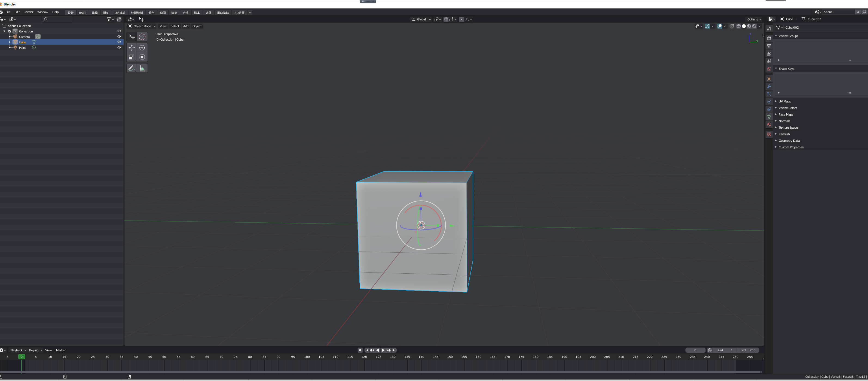Select the Move tool in toolbar

(132, 47)
